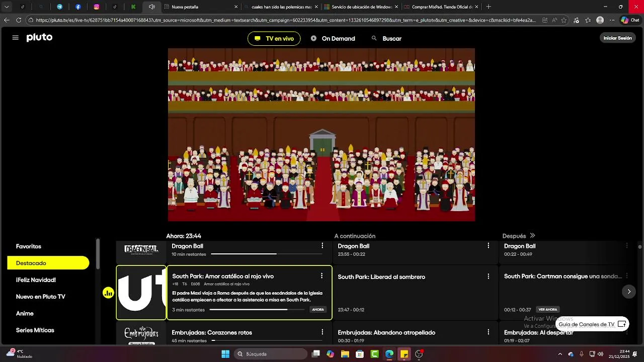
Task: Open Edge media control music icon
Action: point(576,20)
